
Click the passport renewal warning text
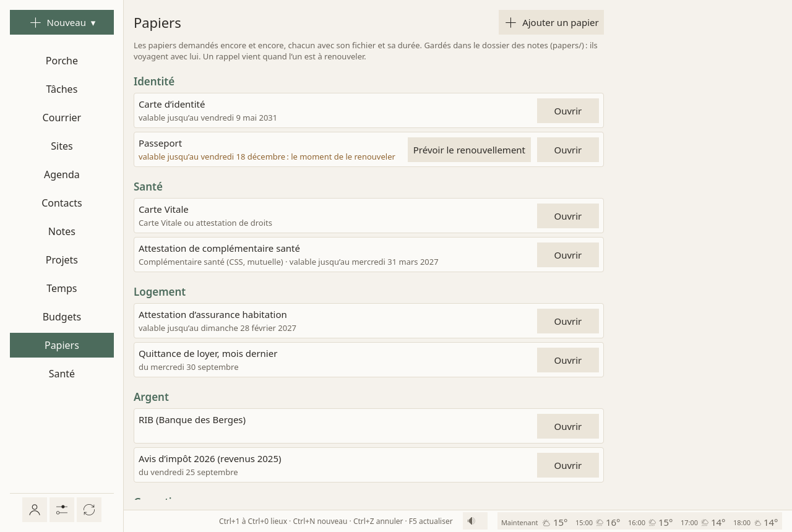267,157
